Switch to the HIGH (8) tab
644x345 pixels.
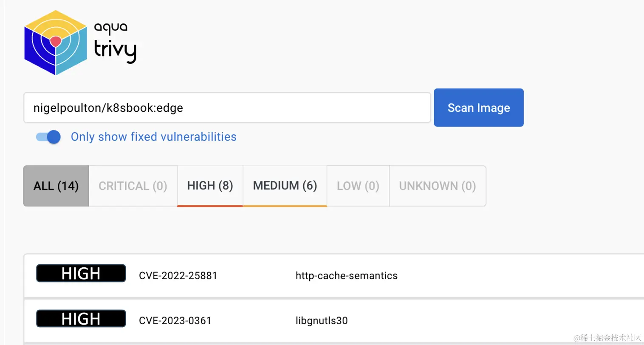[210, 186]
